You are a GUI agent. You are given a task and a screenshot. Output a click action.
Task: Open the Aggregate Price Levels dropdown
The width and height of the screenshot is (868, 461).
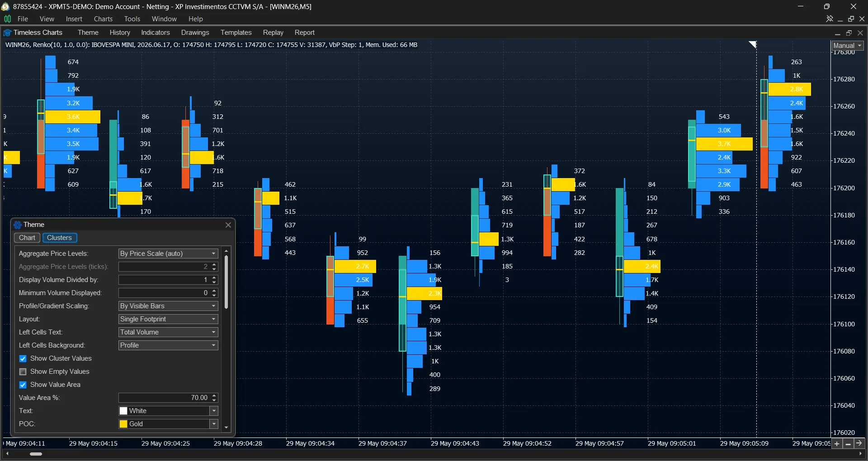(x=168, y=254)
